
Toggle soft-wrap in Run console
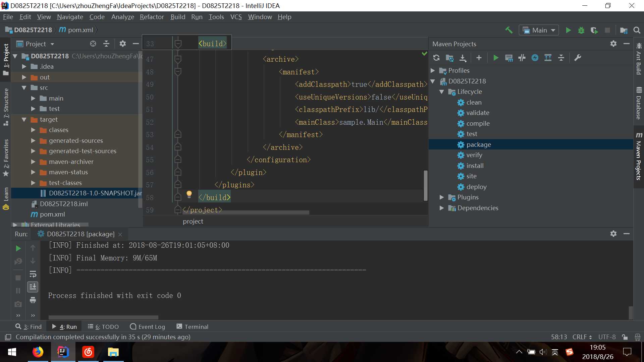point(33,274)
